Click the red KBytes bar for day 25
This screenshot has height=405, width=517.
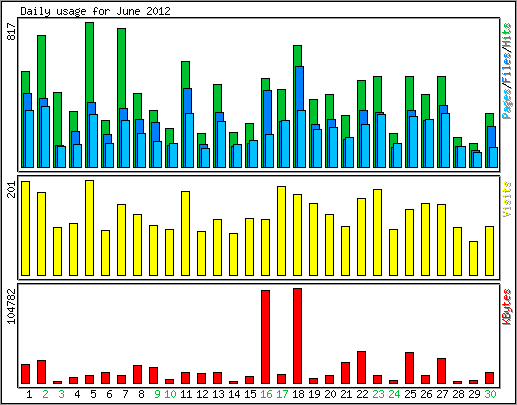click(409, 368)
